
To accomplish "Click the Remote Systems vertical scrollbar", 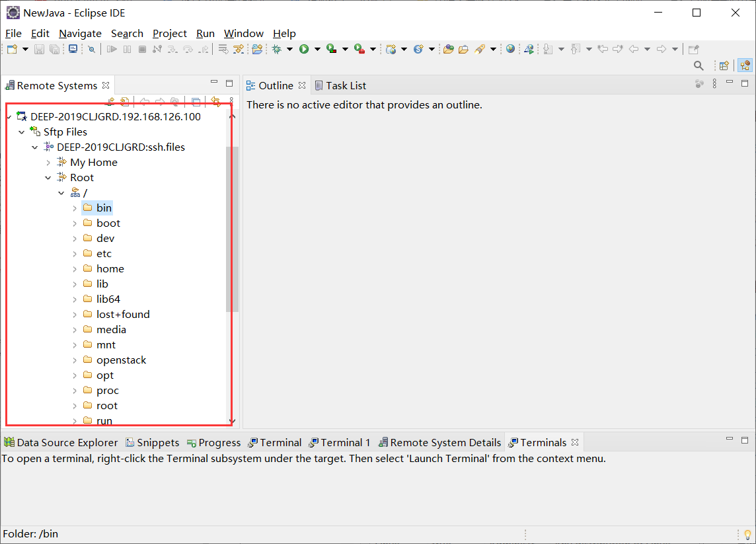I will coord(233,231).
